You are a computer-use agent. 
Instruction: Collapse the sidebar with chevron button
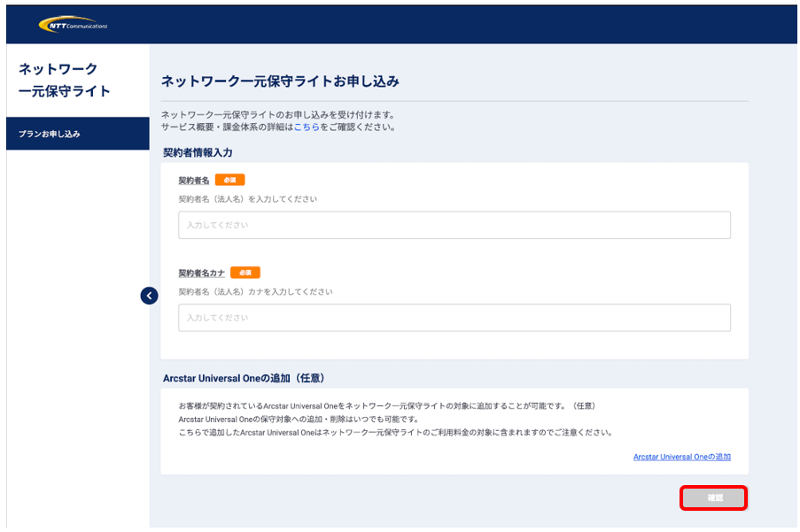click(149, 296)
